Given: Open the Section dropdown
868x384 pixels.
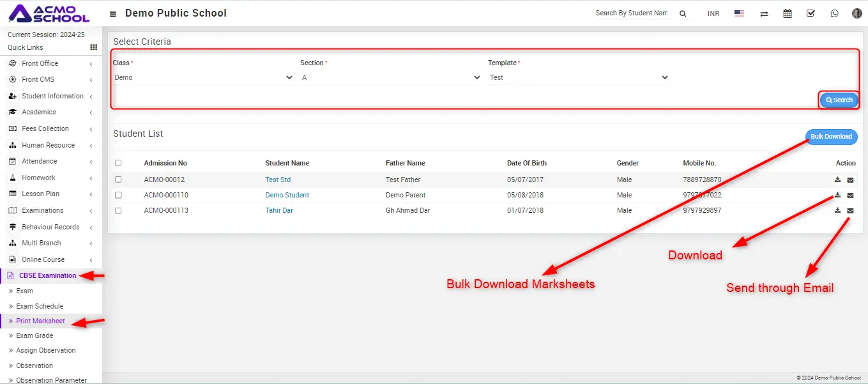Looking at the screenshot, I should [391, 77].
